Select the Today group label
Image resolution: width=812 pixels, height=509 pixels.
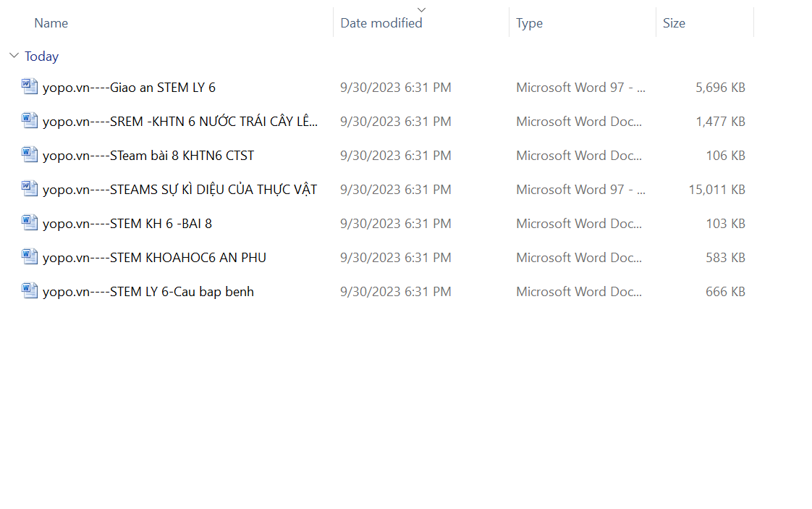coord(41,56)
